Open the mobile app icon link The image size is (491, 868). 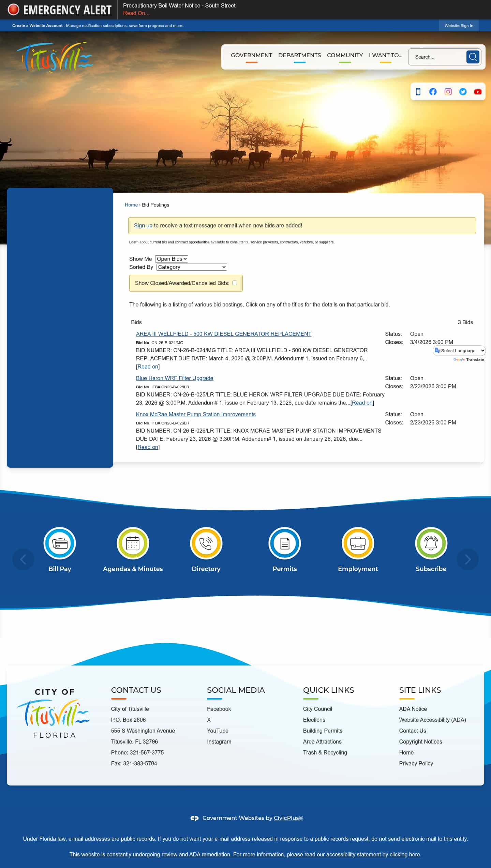click(x=418, y=92)
